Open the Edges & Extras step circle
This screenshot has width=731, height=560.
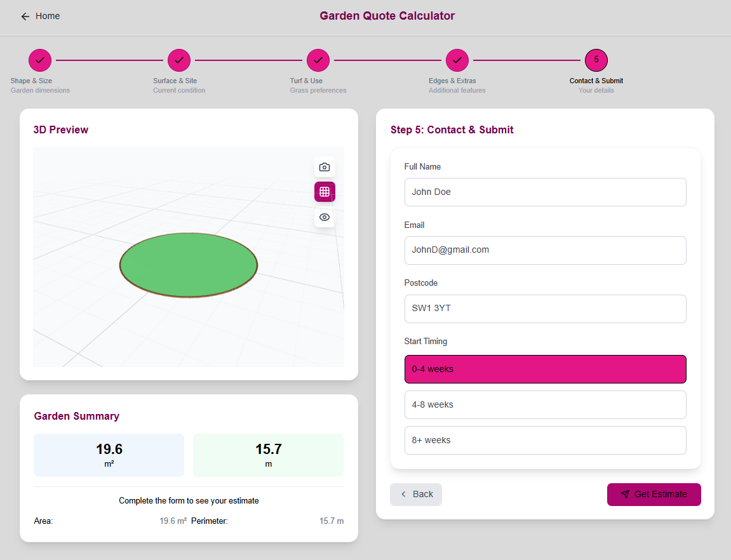tap(457, 60)
